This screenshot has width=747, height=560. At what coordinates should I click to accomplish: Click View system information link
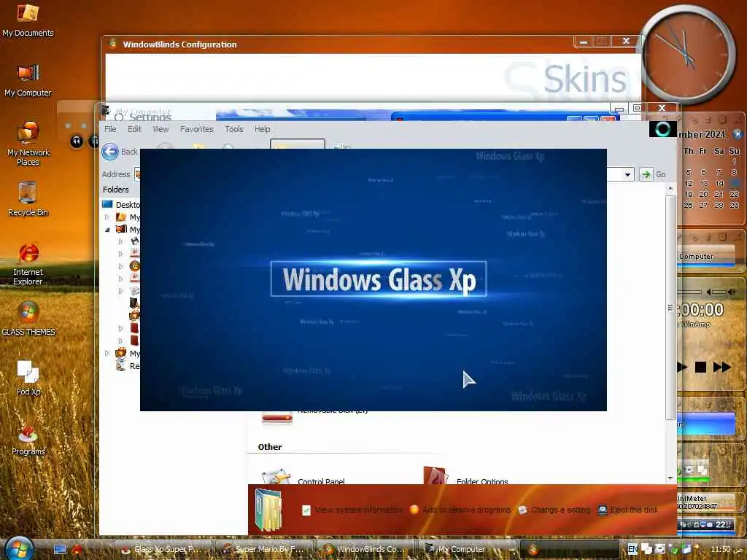click(x=358, y=510)
